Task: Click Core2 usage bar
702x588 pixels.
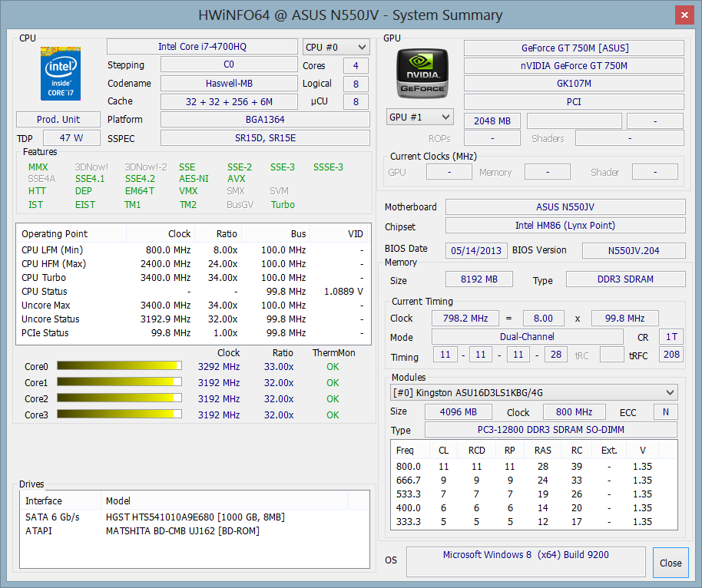Action: pos(120,398)
